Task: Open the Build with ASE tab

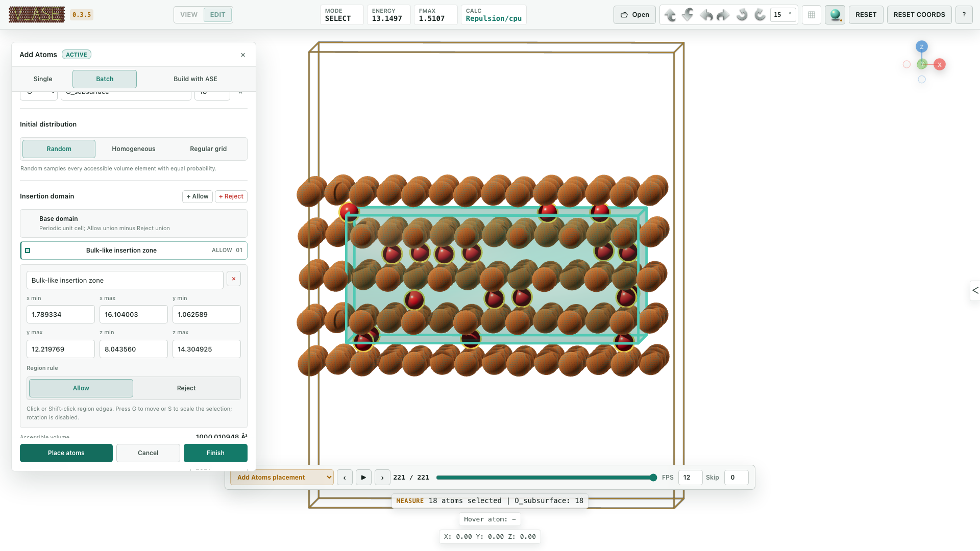Action: [195, 79]
